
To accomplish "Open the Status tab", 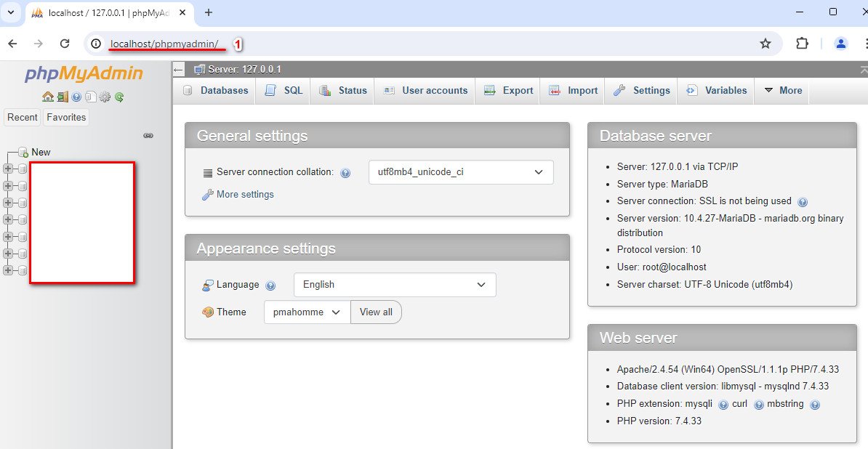I will tap(342, 91).
